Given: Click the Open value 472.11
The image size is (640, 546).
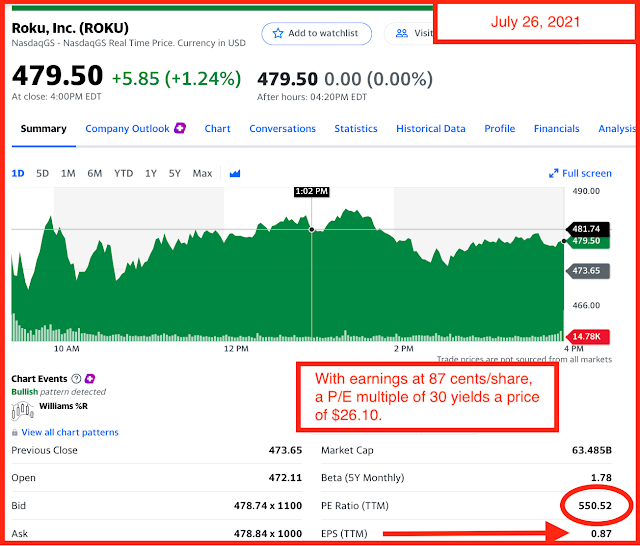Looking at the screenshot, I should click(x=285, y=478).
